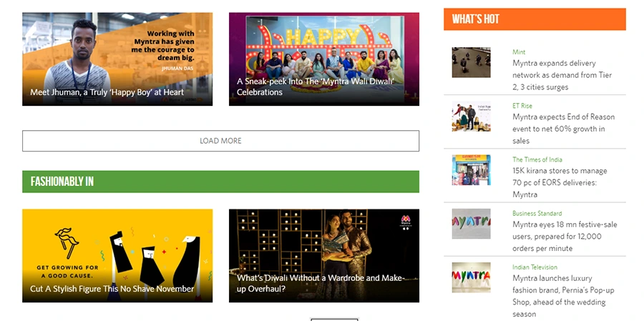Screen dimensions: 644x321
Task: Click thumbnail of ET Rise story
Action: pos(471,117)
